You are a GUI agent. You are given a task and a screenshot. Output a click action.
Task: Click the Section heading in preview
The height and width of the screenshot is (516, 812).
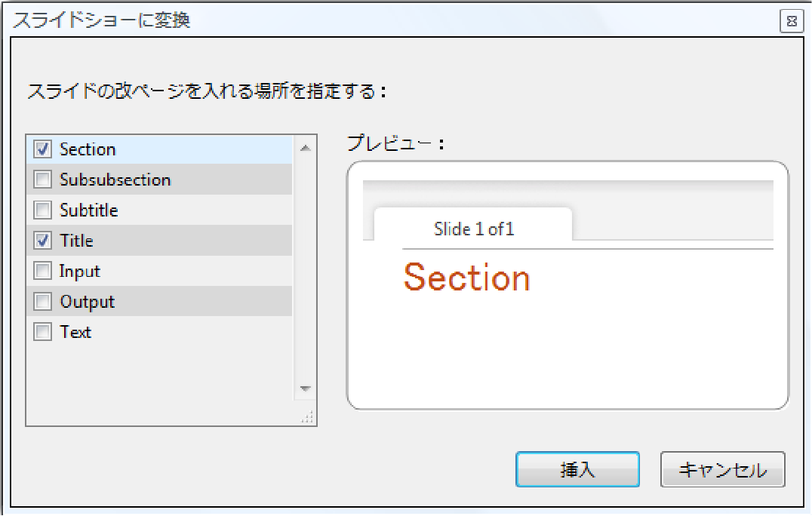(466, 278)
